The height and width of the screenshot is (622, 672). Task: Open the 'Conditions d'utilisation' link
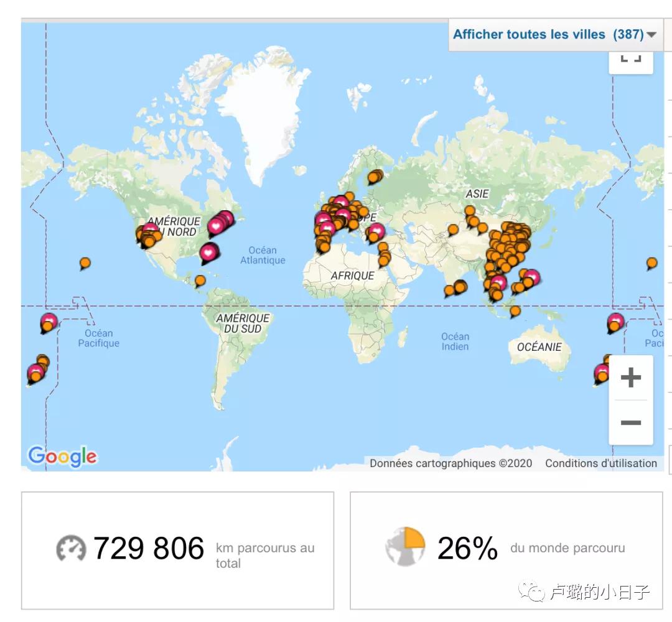click(x=600, y=463)
